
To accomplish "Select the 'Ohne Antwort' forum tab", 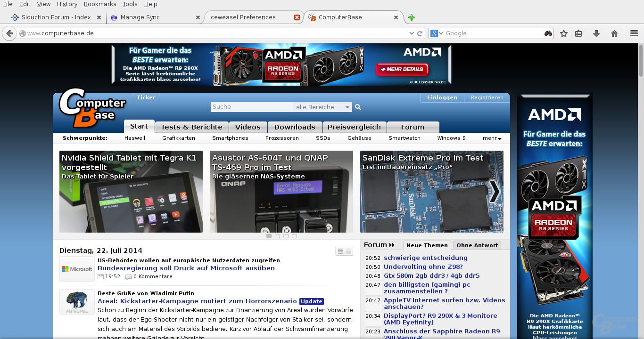I will [477, 245].
